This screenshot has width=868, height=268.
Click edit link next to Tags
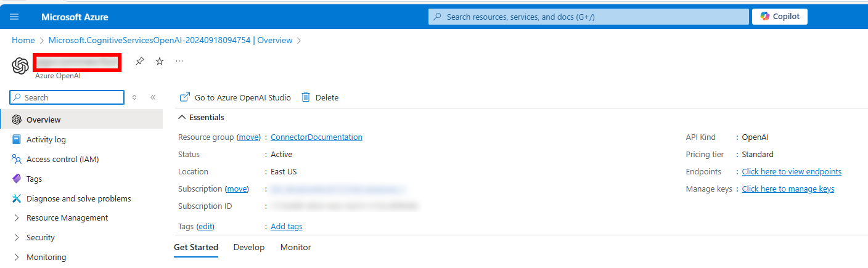[205, 226]
